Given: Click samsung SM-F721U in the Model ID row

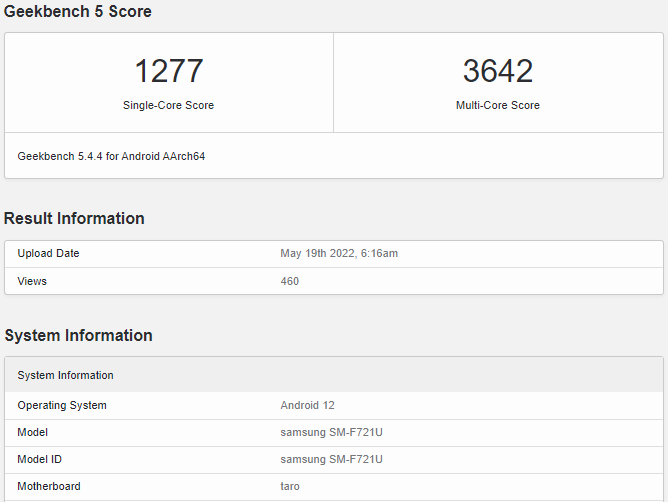Looking at the screenshot, I should (331, 459).
